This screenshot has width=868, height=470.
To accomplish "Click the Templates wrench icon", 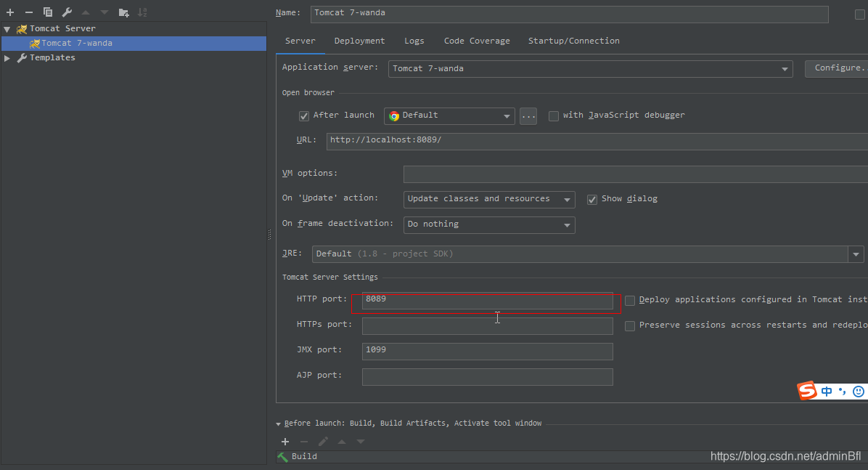I will [22, 57].
